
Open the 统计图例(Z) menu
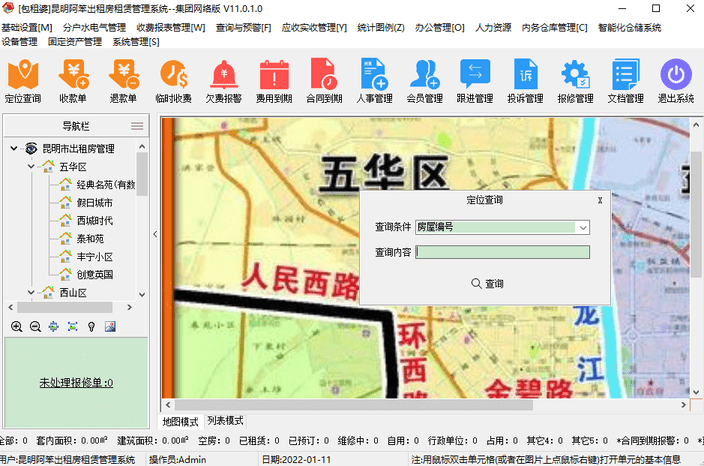381,28
